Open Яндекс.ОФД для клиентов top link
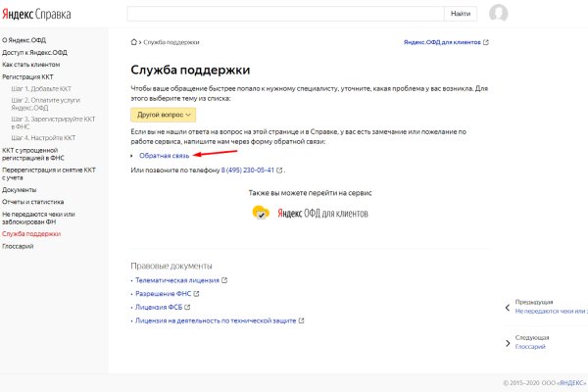 tap(440, 43)
